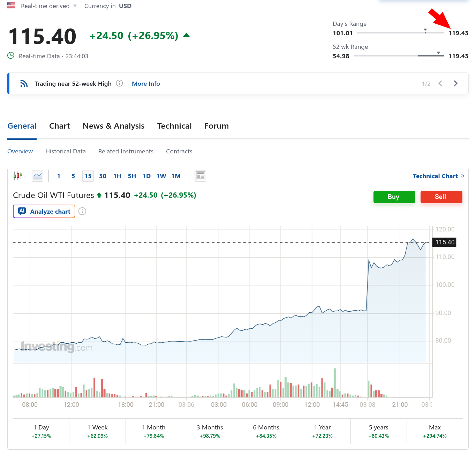The width and height of the screenshot is (476, 450).
Task: Select the 1 minute interval
Action: tap(59, 176)
